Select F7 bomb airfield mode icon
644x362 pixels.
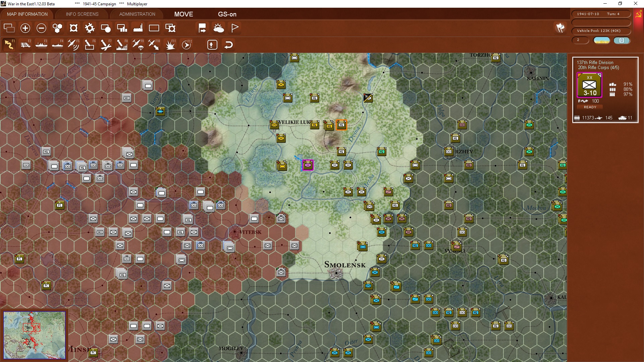(x=106, y=45)
